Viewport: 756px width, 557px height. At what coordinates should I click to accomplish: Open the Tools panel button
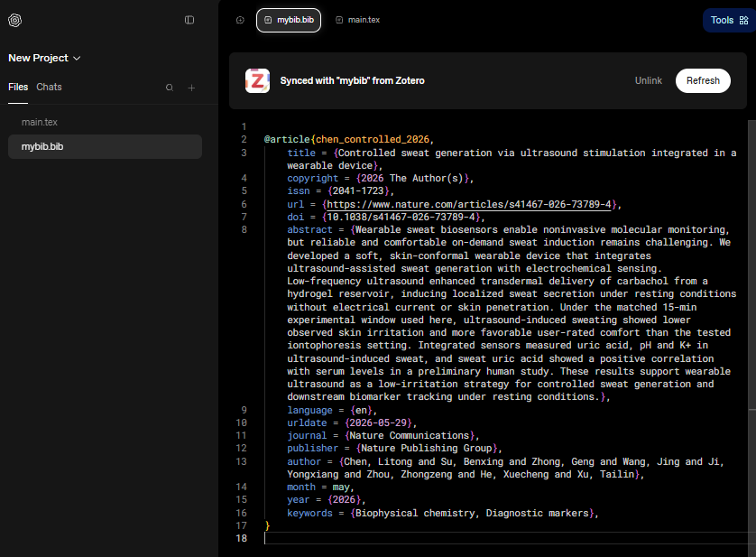click(x=729, y=20)
